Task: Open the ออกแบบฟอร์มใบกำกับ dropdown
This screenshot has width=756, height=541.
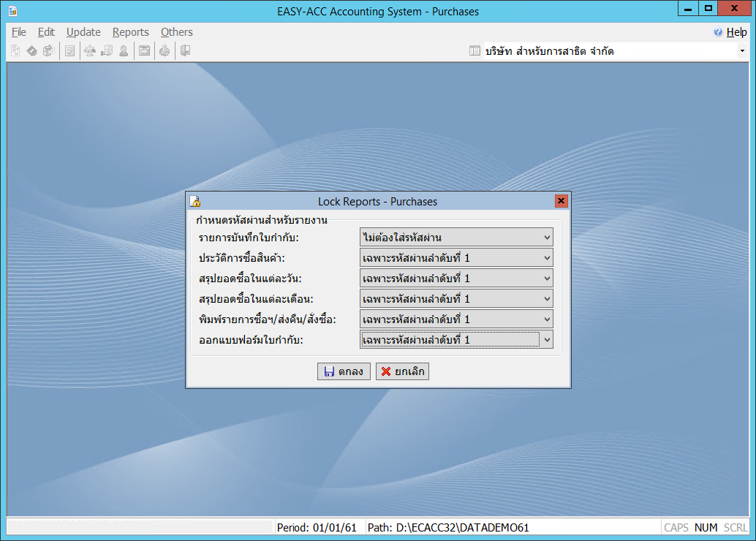Action: 547,340
